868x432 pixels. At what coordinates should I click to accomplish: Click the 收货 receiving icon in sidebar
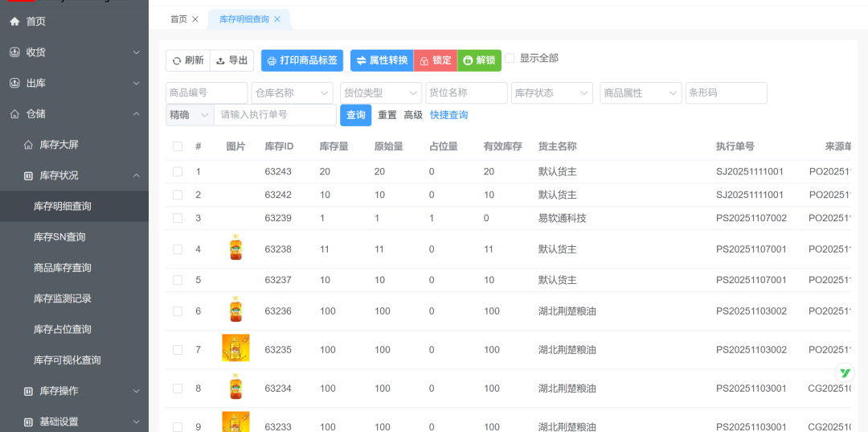tap(14, 52)
